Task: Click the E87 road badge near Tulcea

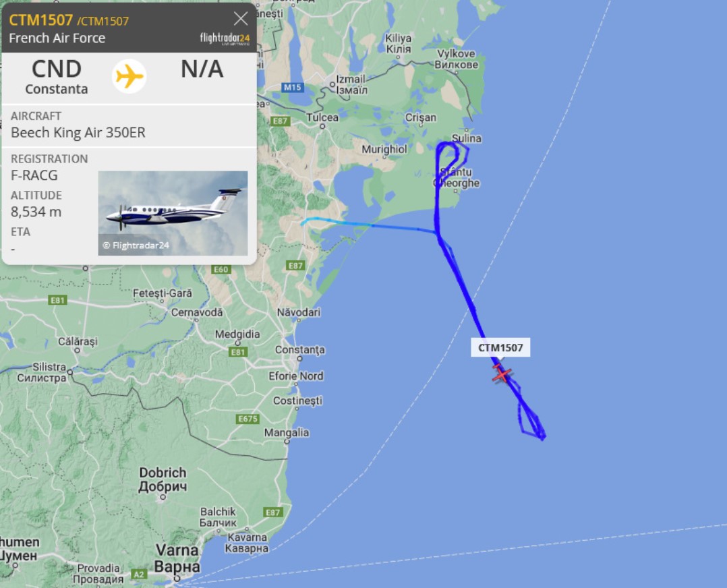Action: coord(280,121)
